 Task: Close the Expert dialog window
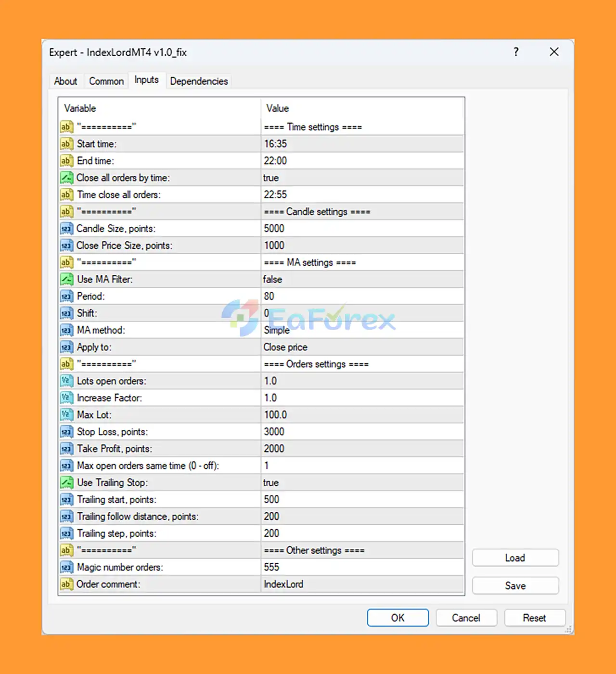554,52
